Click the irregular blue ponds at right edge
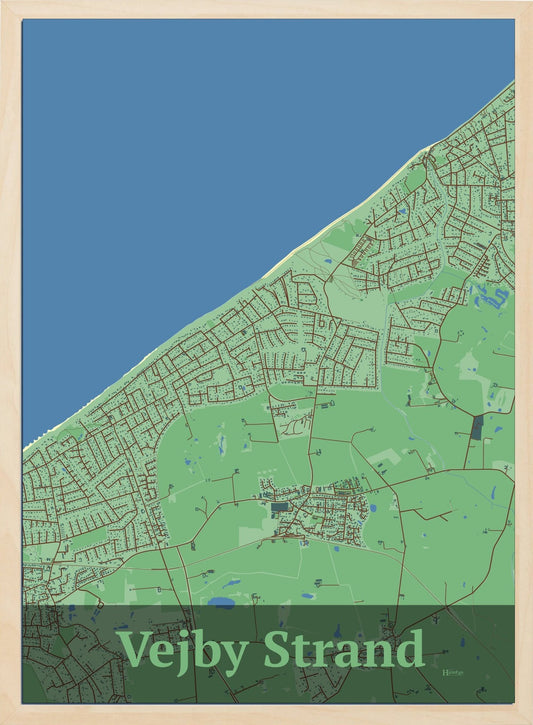The width and height of the screenshot is (533, 725). pos(491,296)
